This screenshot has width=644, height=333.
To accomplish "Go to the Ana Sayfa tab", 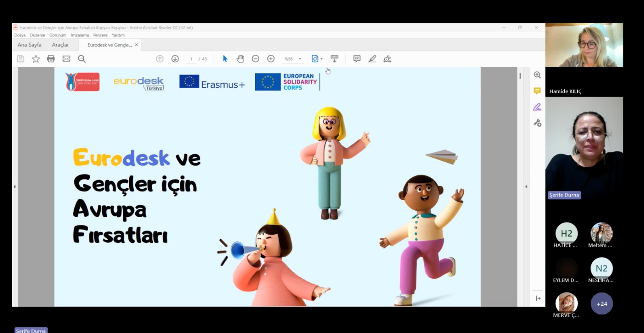I will (29, 45).
